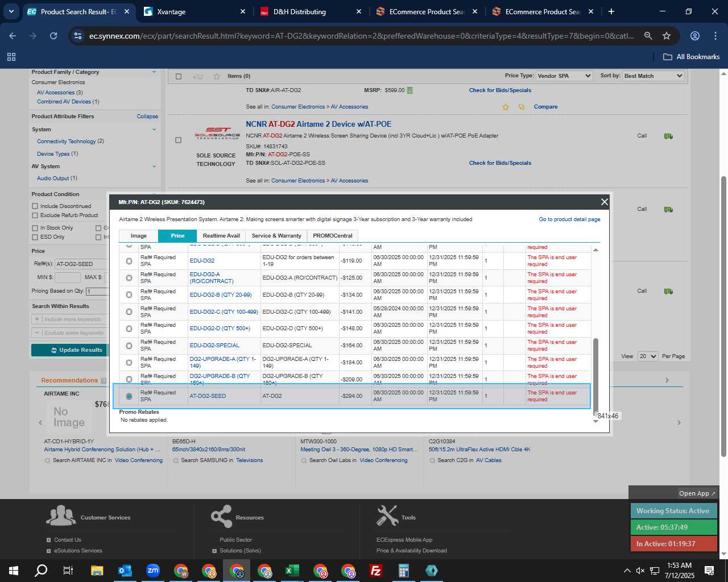Bookmark this page with the star icon
This screenshot has width=728, height=582.
tap(667, 36)
